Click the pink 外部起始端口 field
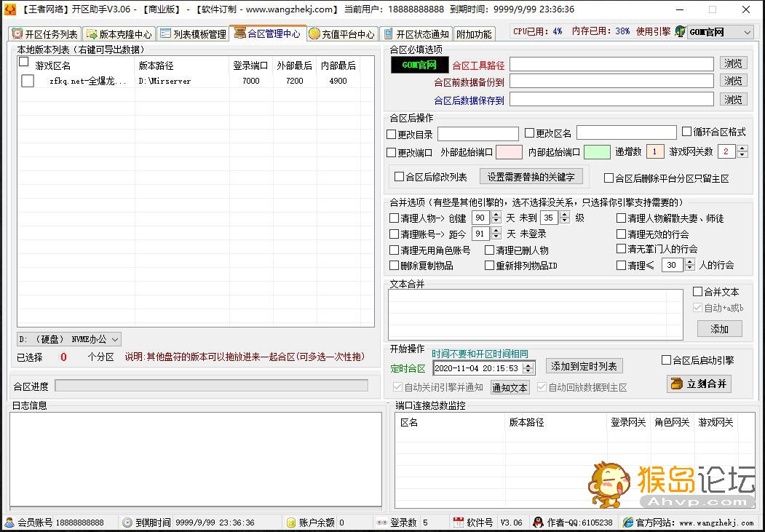This screenshot has height=532, width=765. (x=509, y=152)
